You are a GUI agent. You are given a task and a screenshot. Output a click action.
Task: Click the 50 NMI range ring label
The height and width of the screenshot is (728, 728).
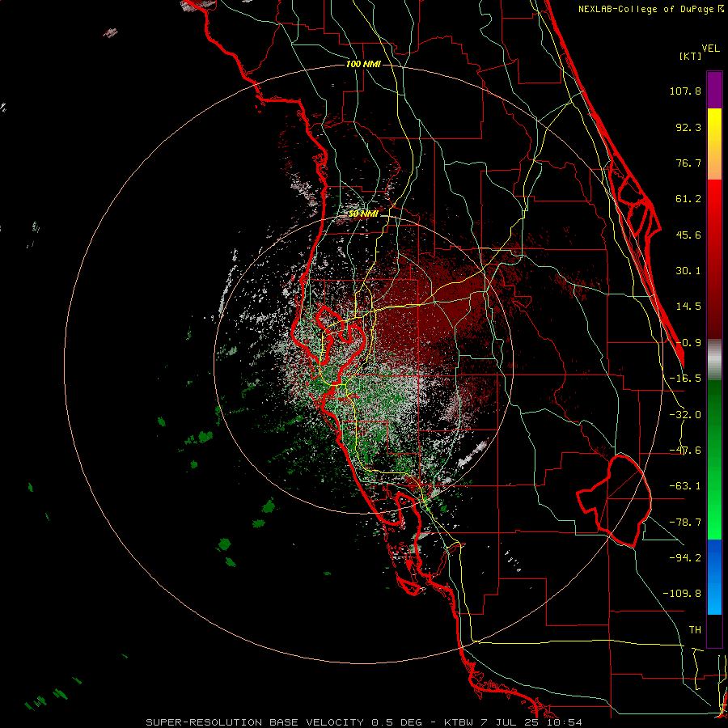(363, 214)
